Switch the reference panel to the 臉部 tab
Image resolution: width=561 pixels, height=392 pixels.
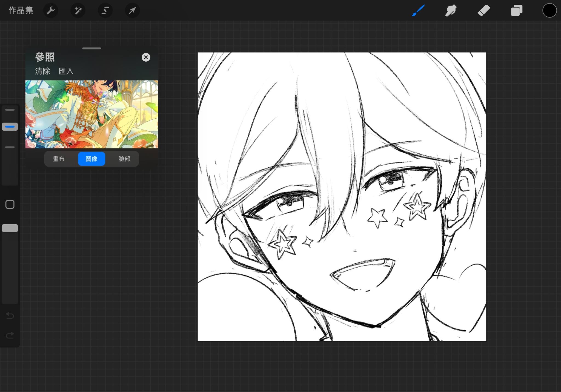124,159
